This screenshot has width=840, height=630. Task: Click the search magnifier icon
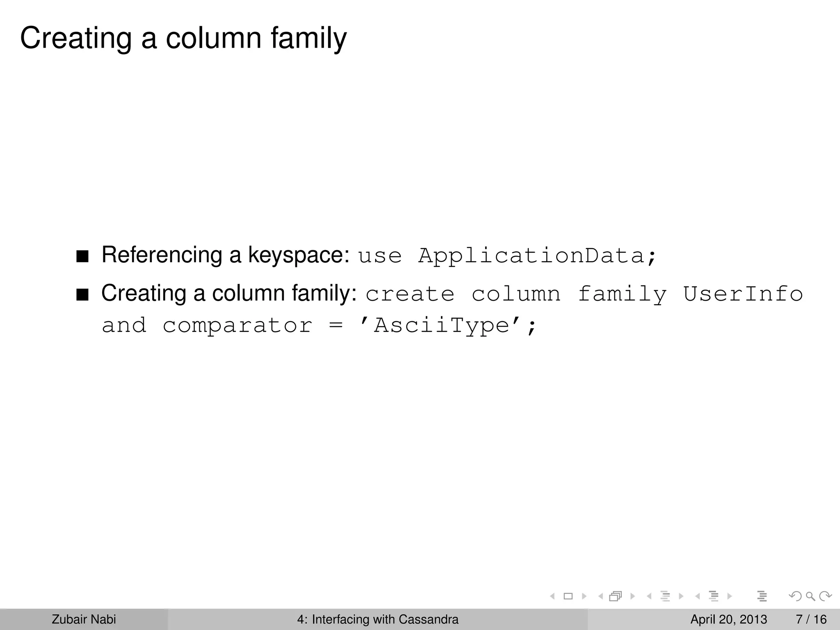[810, 596]
